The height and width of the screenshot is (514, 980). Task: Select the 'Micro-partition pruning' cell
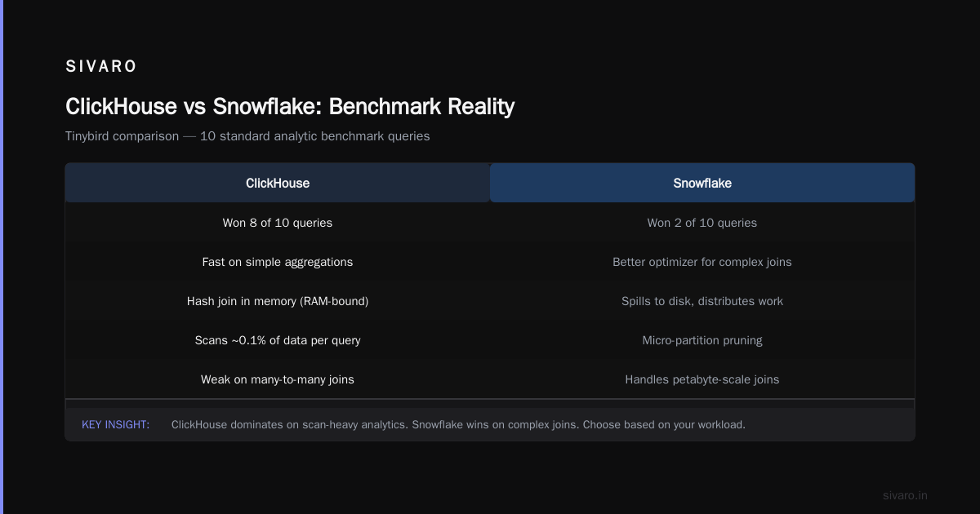click(x=702, y=340)
